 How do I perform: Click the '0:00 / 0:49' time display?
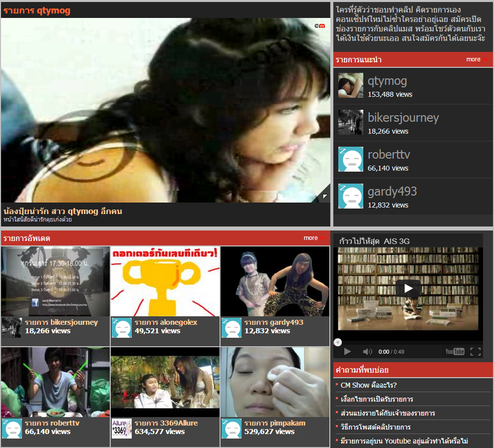point(391,352)
